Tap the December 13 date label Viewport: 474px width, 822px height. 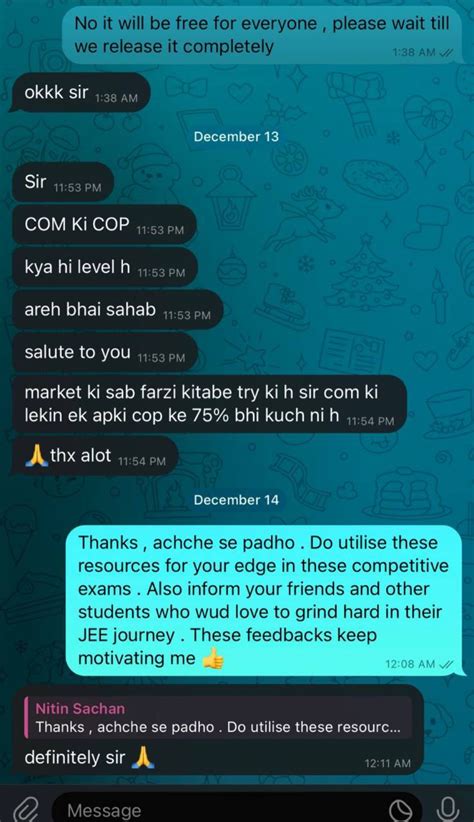pos(236,137)
